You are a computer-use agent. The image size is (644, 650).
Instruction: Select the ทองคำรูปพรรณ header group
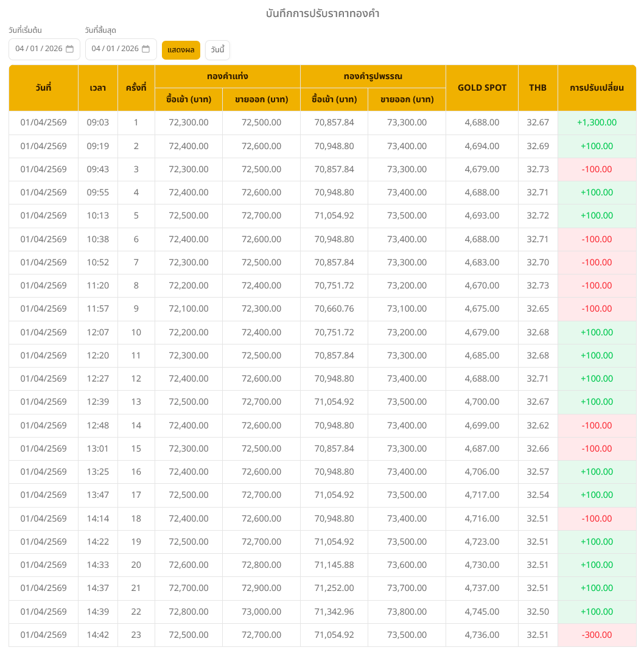tap(373, 77)
